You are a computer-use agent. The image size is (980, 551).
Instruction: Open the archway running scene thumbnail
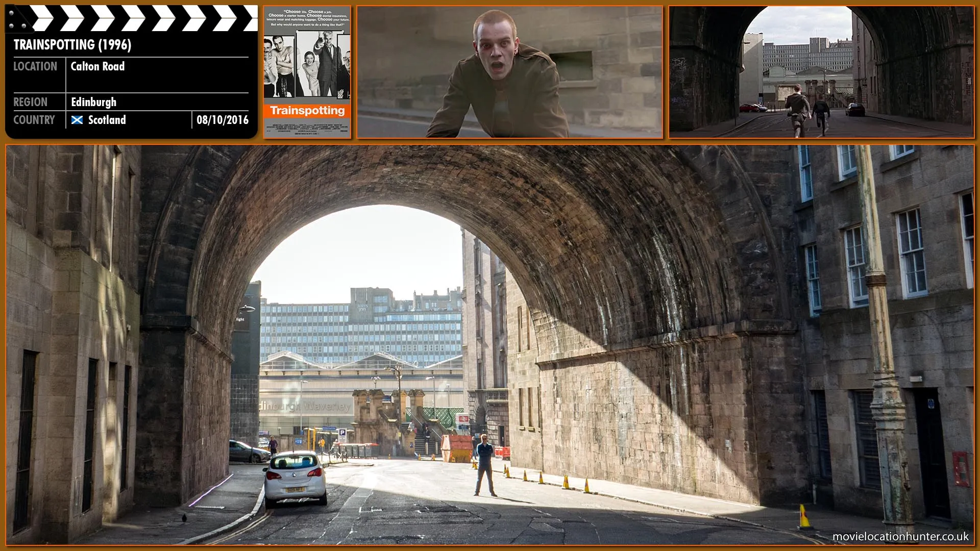point(821,72)
